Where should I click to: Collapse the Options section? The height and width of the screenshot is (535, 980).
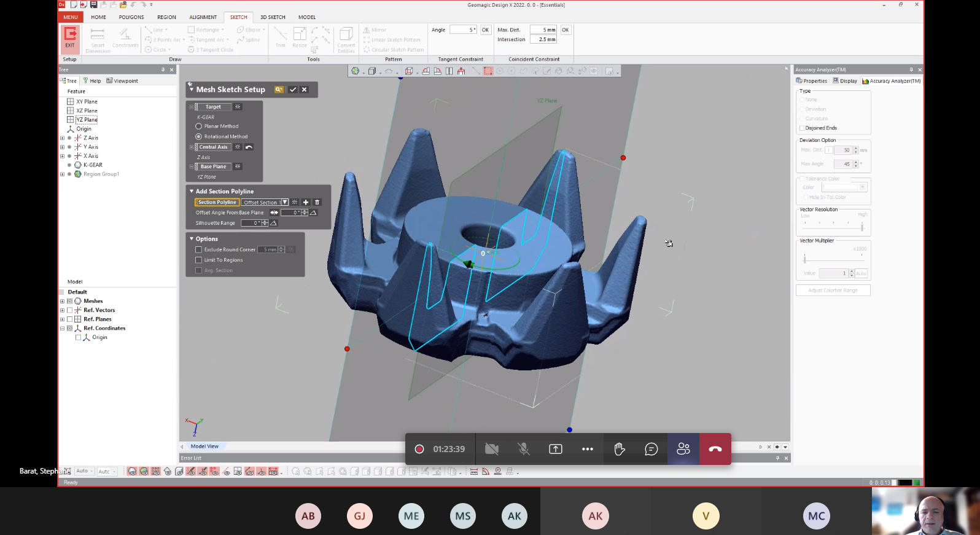click(x=192, y=239)
